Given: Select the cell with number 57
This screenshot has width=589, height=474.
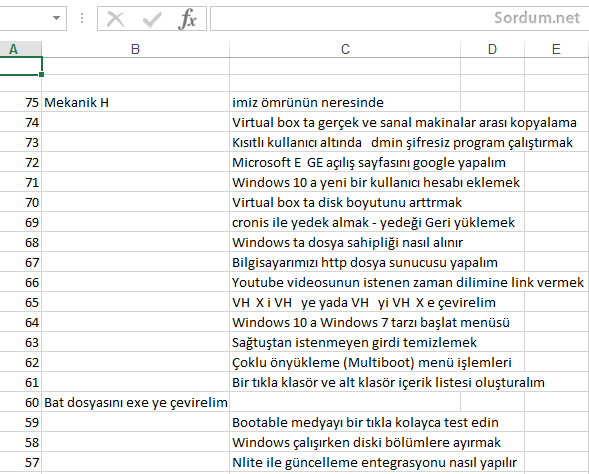Looking at the screenshot, I should [x=21, y=462].
